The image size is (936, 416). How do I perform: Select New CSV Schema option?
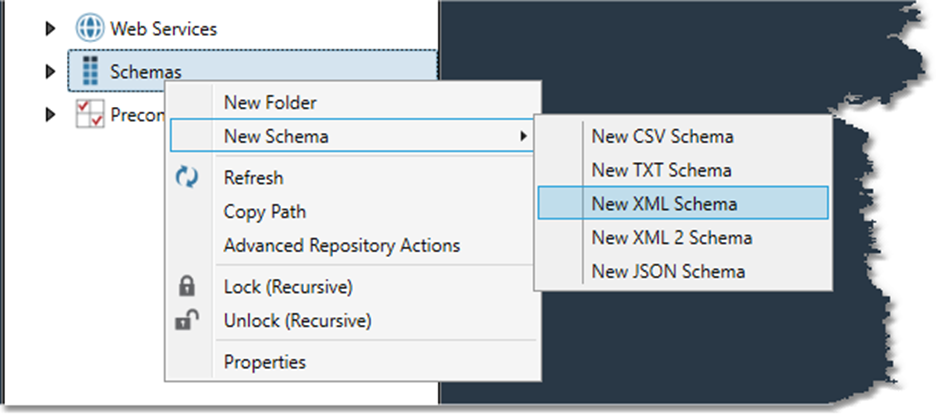662,136
